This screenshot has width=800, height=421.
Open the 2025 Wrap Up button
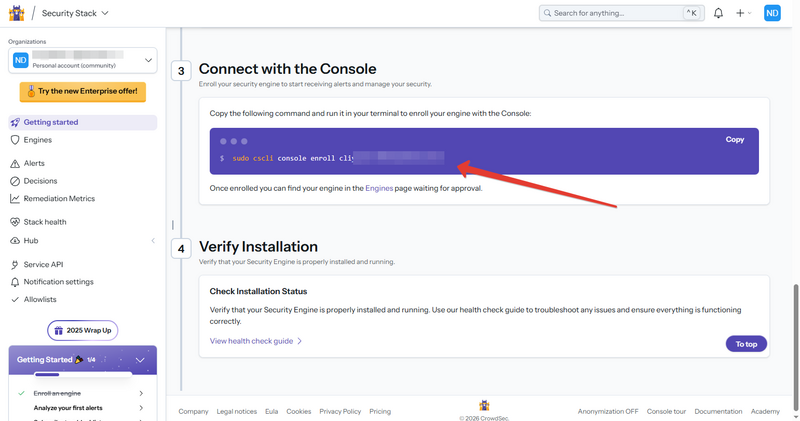click(x=83, y=331)
